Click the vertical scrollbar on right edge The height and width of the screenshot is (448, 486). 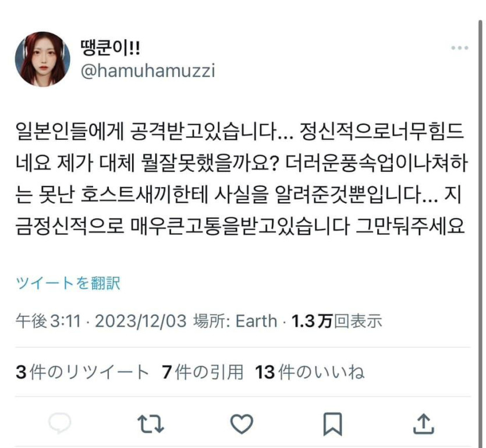point(480,217)
